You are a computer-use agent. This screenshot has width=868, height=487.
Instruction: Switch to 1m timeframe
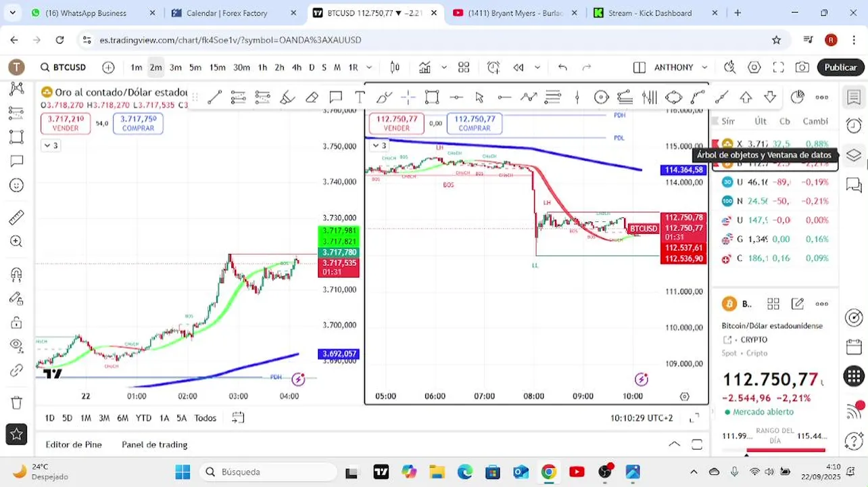click(x=137, y=67)
